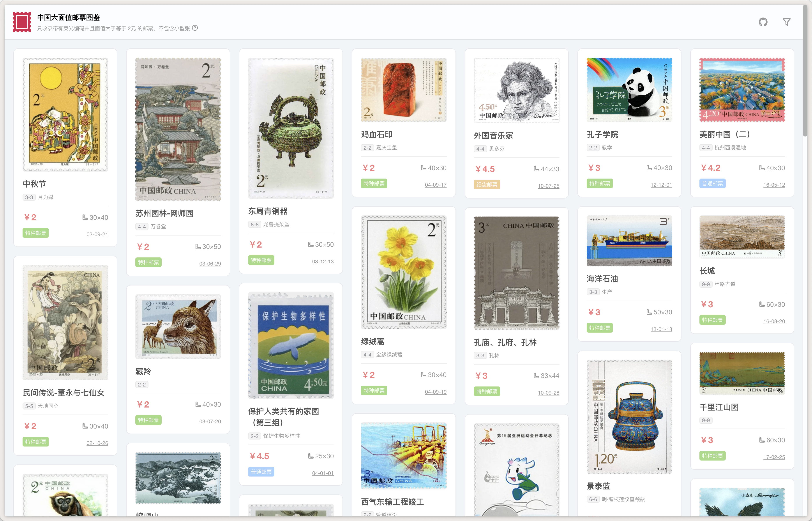This screenshot has width=812, height=521.
Task: Open date link 02-09-21
Action: 97,234
